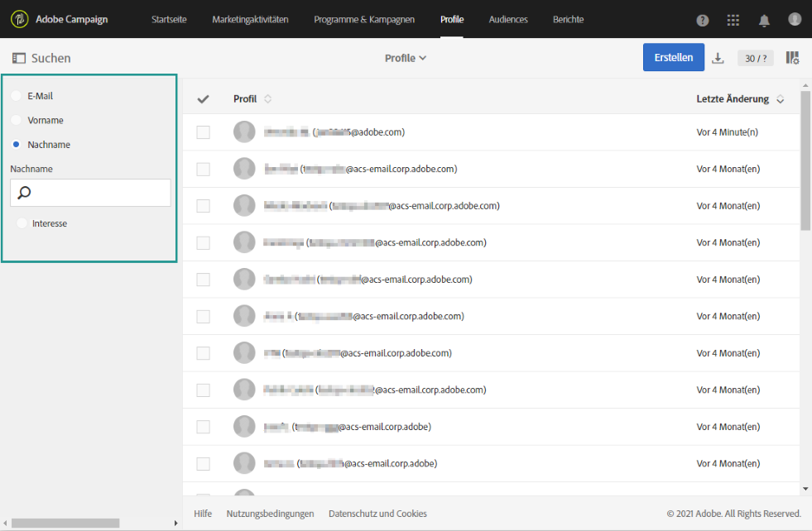
Task: Check the box in the third profile row
Action: pos(203,205)
